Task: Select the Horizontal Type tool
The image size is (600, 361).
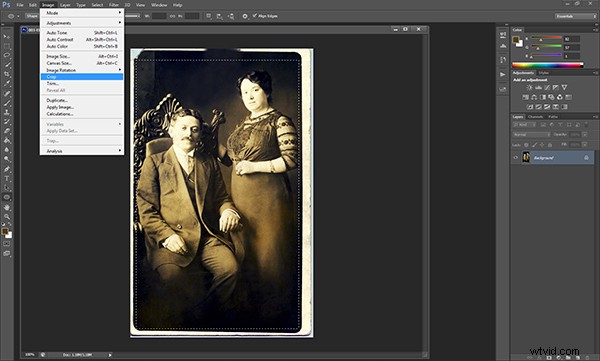Action: (7, 178)
